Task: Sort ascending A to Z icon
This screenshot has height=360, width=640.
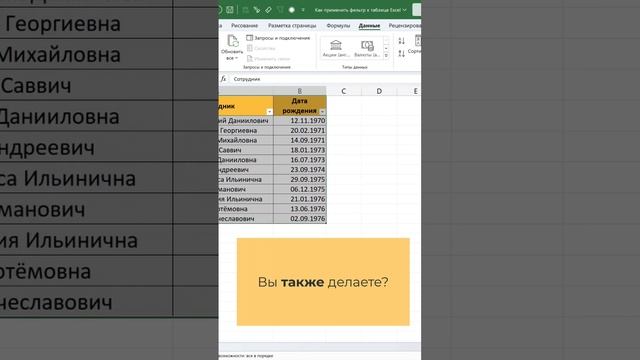Action: (402, 41)
